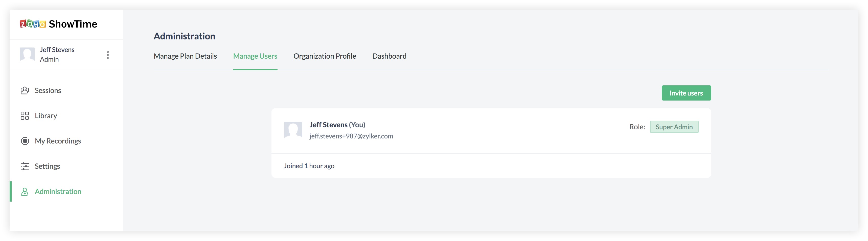Open the Organization Profile tab
868x241 pixels.
(325, 56)
